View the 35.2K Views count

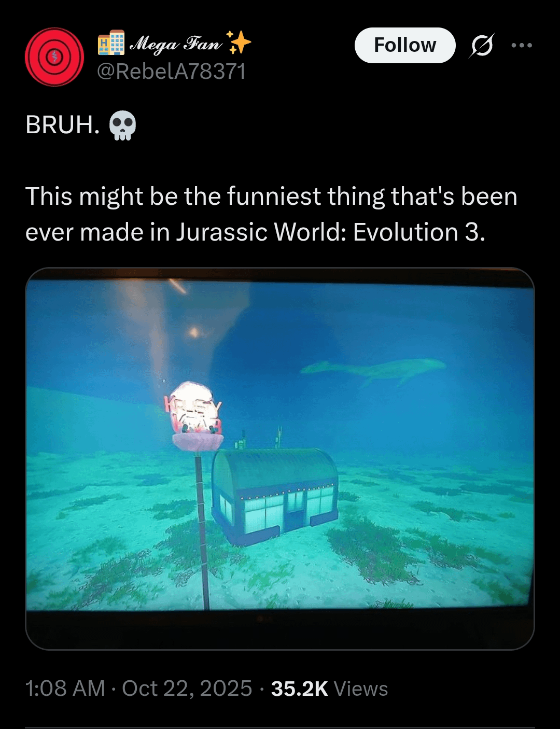[329, 689]
